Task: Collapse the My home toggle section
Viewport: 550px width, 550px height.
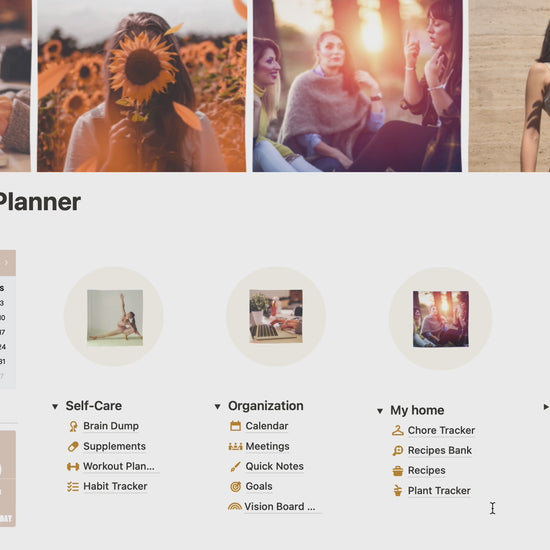Action: tap(380, 411)
